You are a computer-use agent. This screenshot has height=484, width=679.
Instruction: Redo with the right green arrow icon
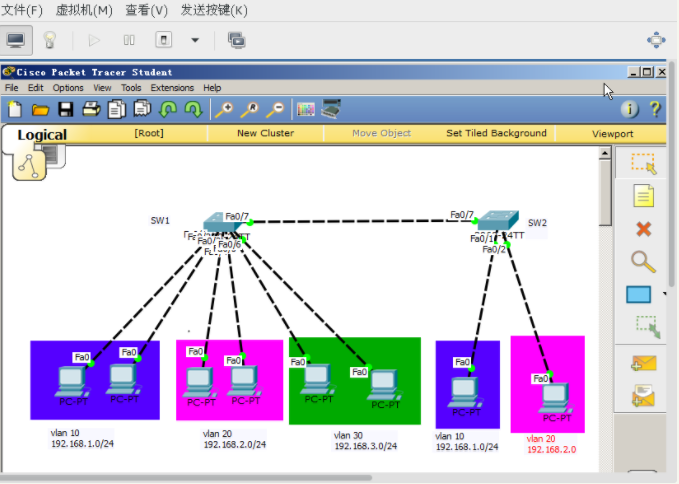(194, 110)
